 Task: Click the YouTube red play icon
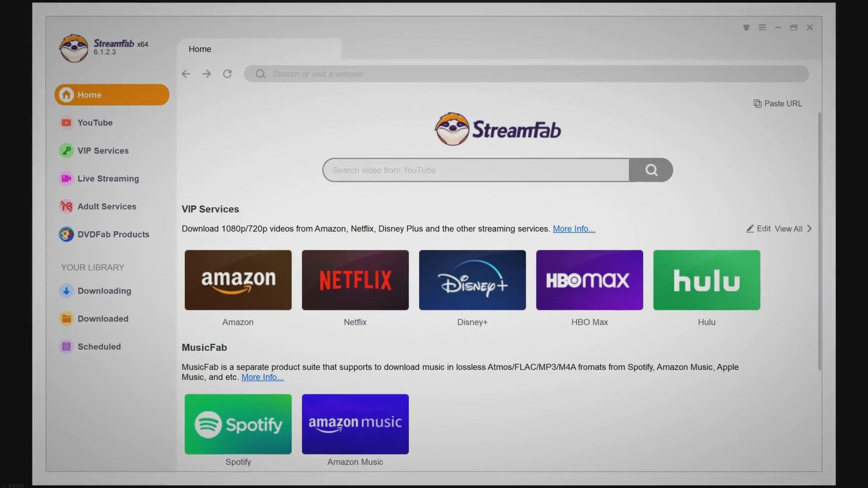66,122
